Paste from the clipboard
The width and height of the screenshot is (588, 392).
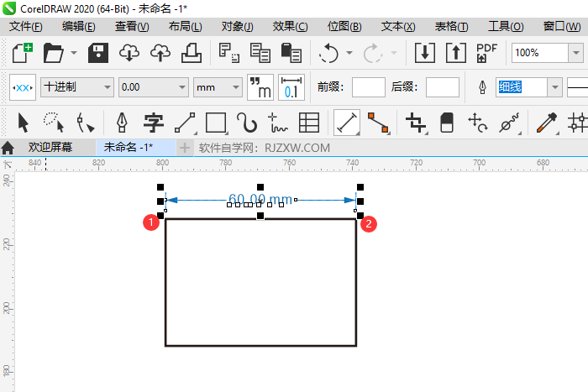pos(291,53)
